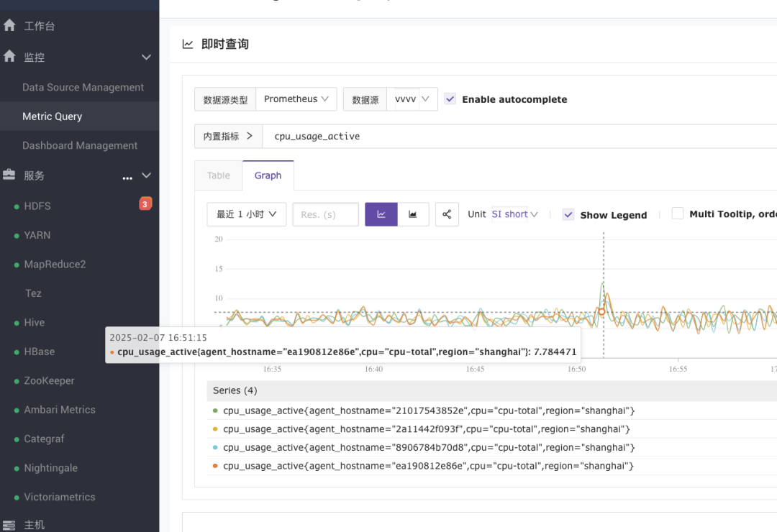Switch to line chart mode
The height and width of the screenshot is (532, 777).
coord(381,214)
